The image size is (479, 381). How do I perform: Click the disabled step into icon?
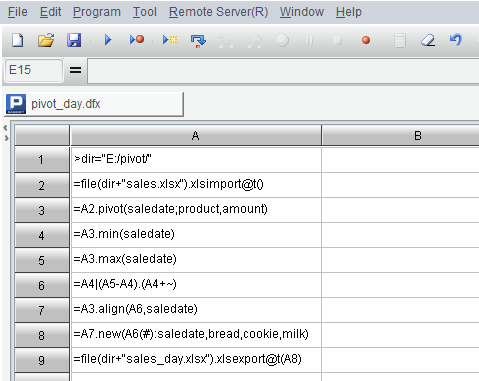(x=226, y=41)
